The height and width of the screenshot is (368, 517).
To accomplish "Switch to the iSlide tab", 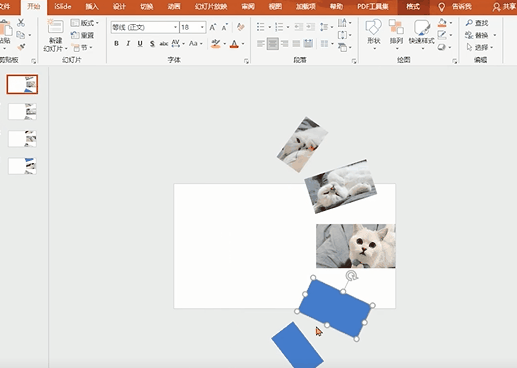I will click(63, 6).
